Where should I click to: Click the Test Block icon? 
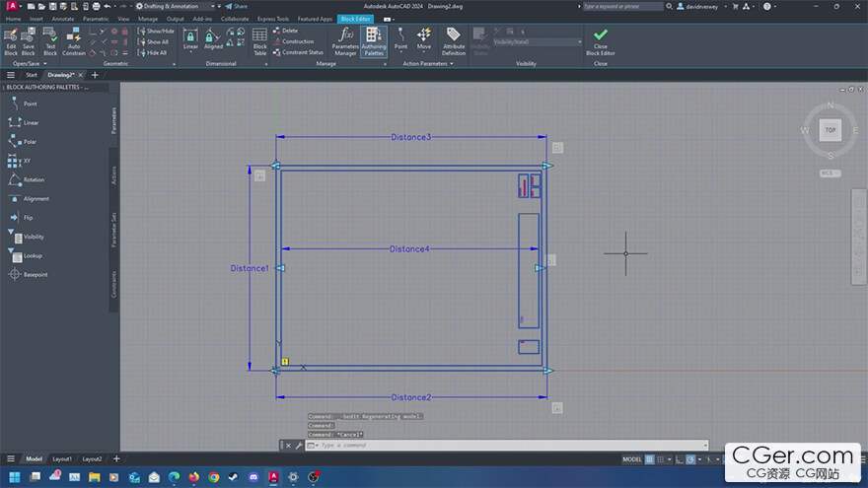click(x=50, y=41)
